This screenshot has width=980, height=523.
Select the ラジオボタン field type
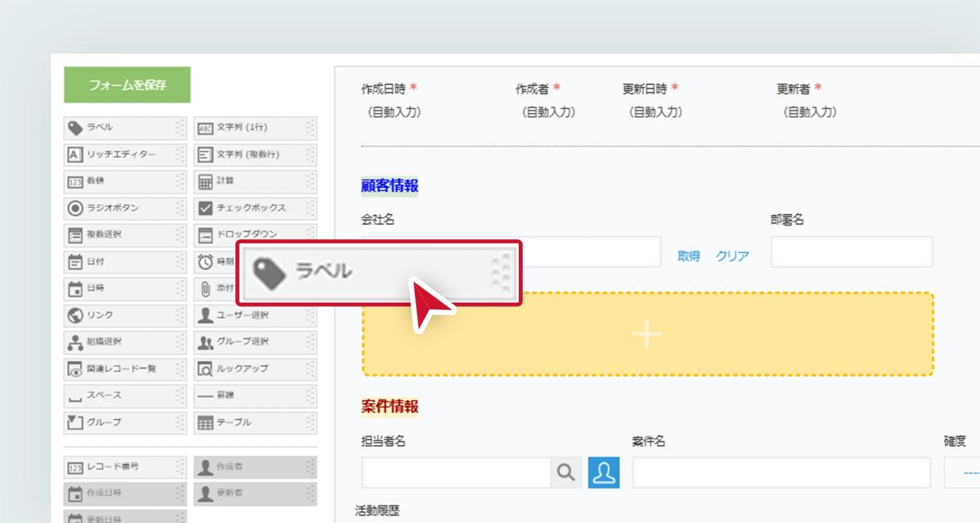click(125, 209)
